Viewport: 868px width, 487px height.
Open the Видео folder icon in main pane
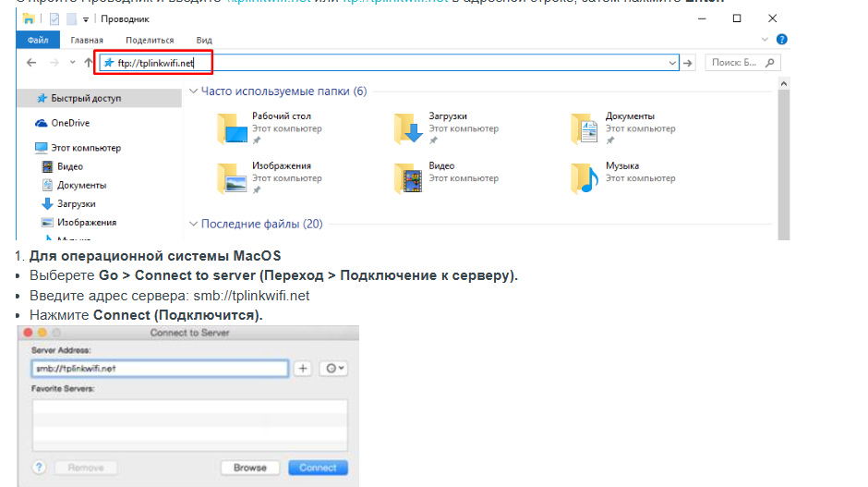(x=408, y=177)
